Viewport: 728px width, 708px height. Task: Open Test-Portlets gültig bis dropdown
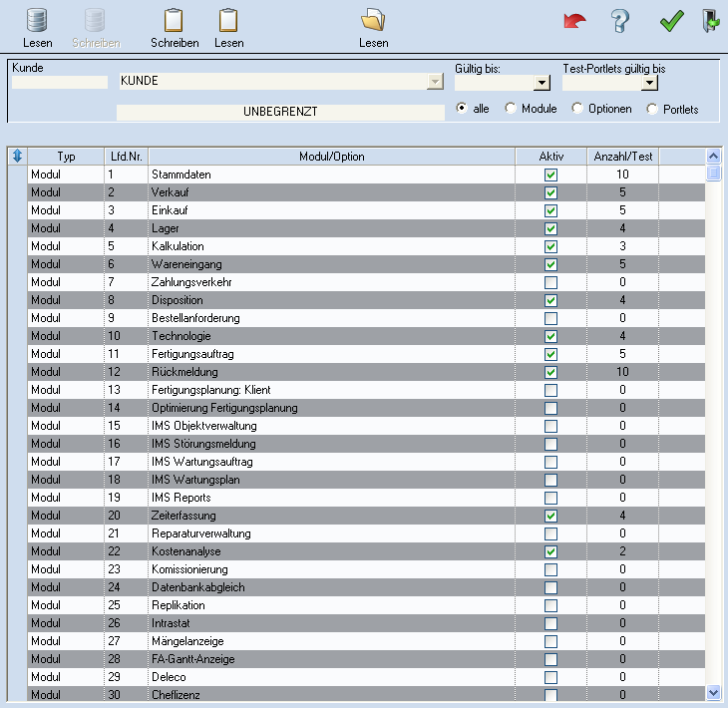tap(650, 84)
